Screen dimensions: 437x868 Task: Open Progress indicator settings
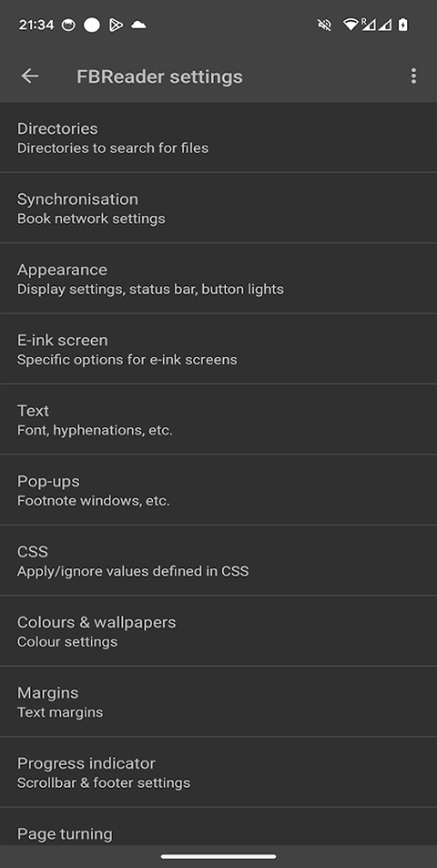click(x=218, y=772)
